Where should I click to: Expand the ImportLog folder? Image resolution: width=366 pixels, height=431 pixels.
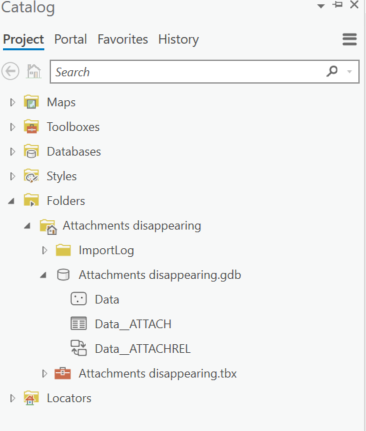point(44,250)
